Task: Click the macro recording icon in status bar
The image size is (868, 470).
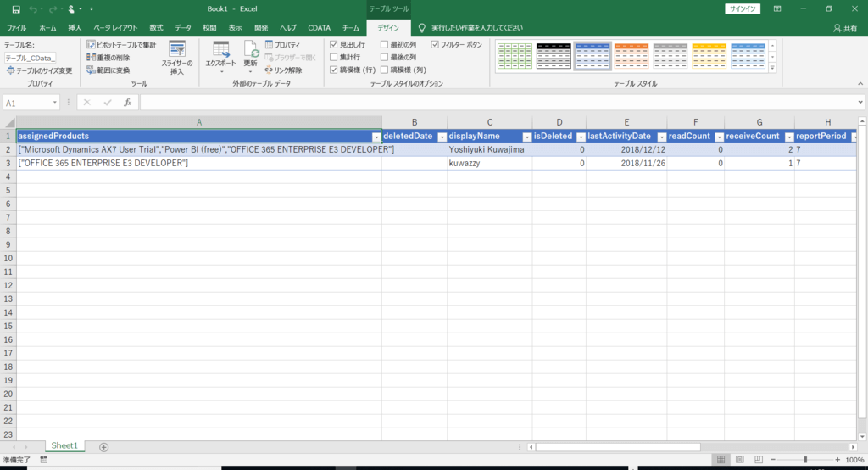Action: point(44,460)
